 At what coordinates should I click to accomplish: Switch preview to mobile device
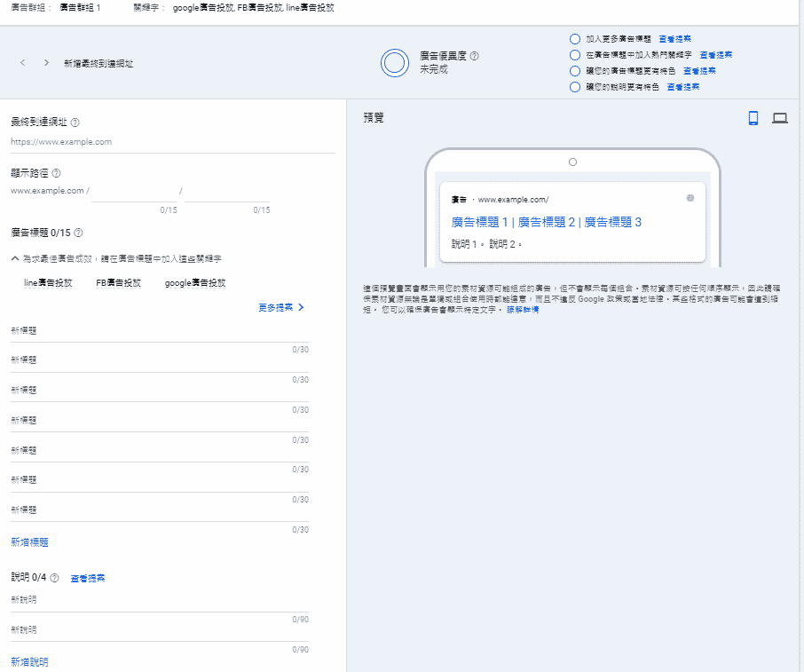753,118
